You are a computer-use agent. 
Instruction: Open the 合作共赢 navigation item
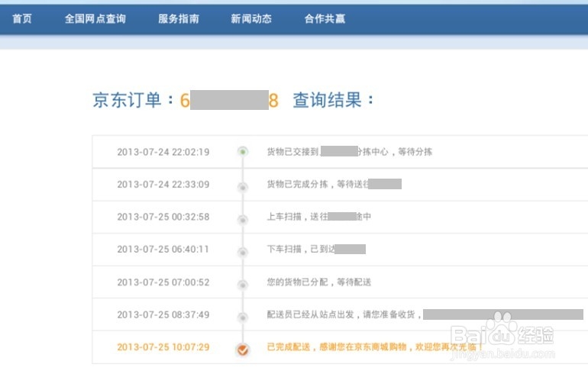(325, 19)
